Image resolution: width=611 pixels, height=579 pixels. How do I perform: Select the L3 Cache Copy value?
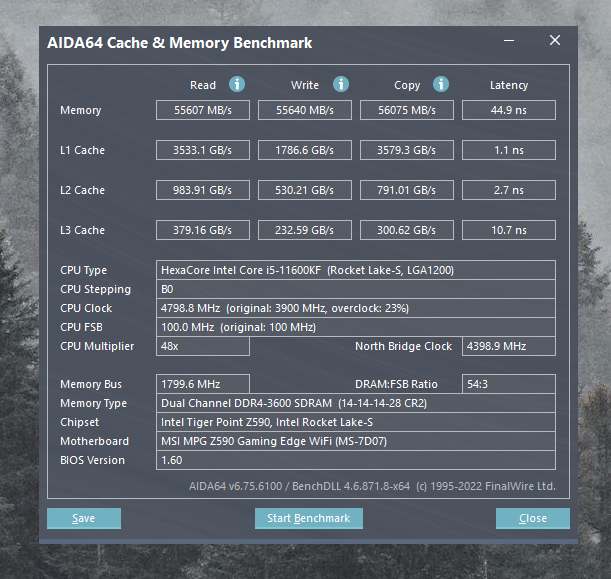click(x=407, y=230)
